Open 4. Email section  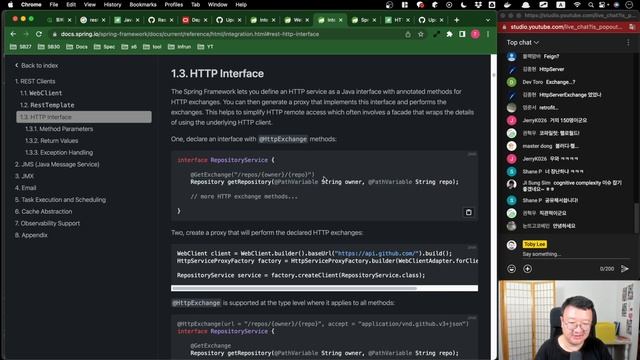point(25,188)
